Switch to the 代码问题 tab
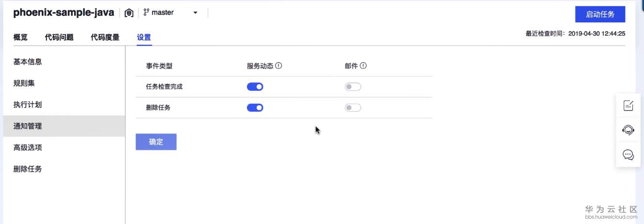Image resolution: width=644 pixels, height=224 pixels. [59, 37]
